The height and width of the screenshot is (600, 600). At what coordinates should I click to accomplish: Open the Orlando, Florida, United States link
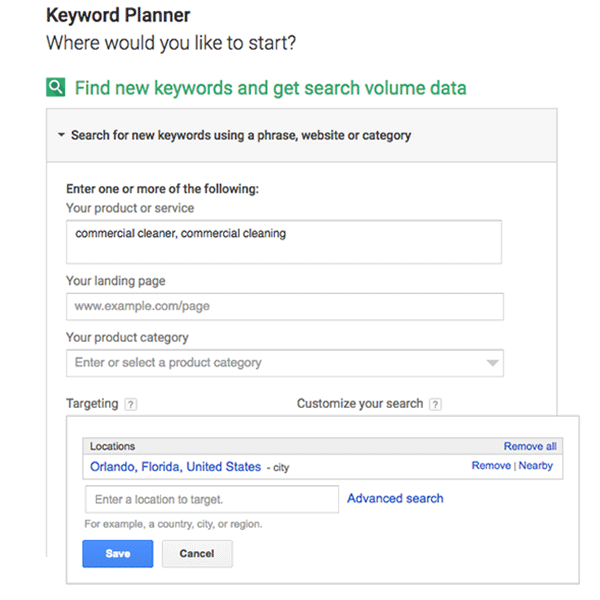[176, 467]
